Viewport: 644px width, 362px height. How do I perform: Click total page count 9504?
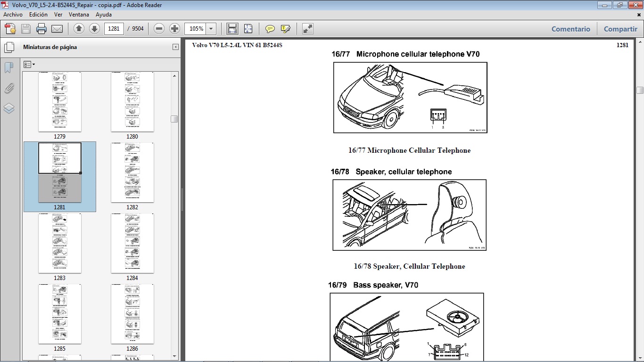tap(138, 29)
